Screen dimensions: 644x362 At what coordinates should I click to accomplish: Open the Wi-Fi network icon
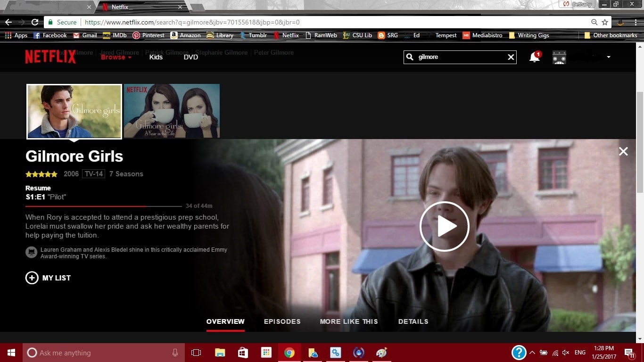coord(555,353)
